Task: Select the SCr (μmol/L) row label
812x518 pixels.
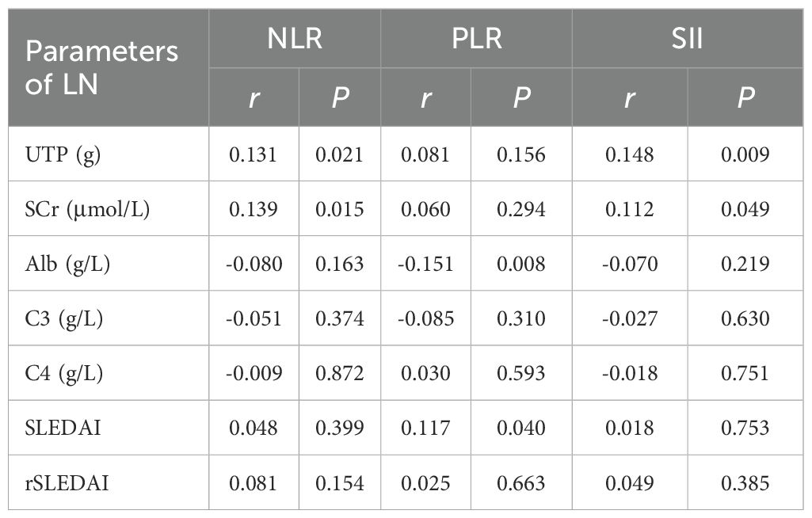Action: tap(88, 208)
